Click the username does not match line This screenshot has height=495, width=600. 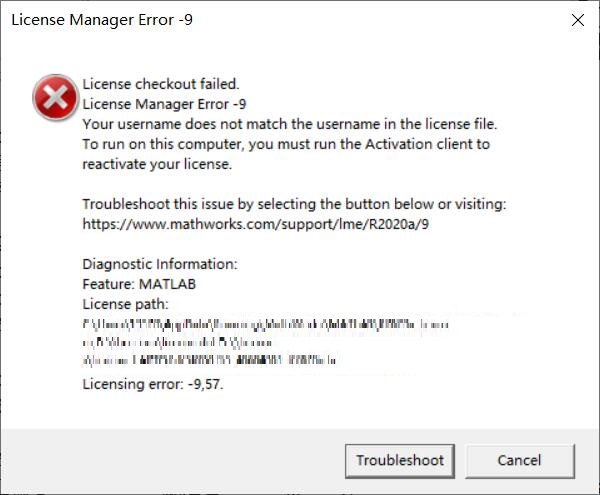coord(289,124)
